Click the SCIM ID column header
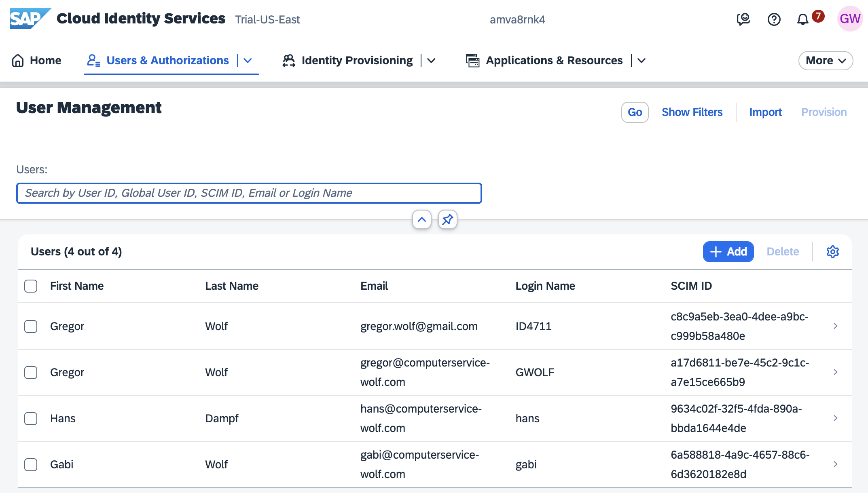This screenshot has height=493, width=868. point(691,286)
